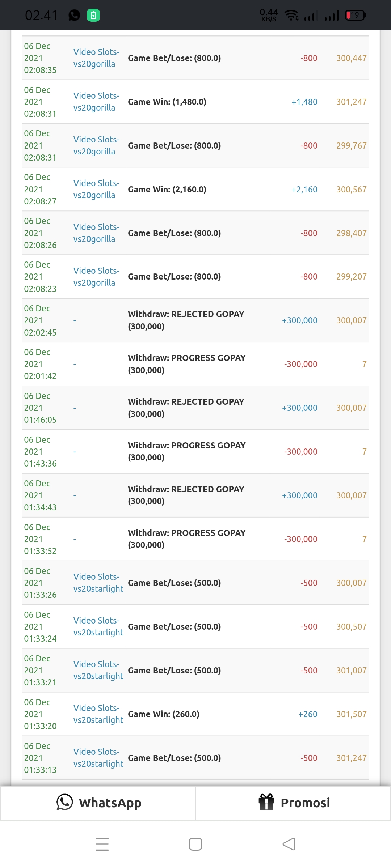Image resolution: width=391 pixels, height=868 pixels.
Task: Tap the battery level indicator showing 19
Action: 355,15
